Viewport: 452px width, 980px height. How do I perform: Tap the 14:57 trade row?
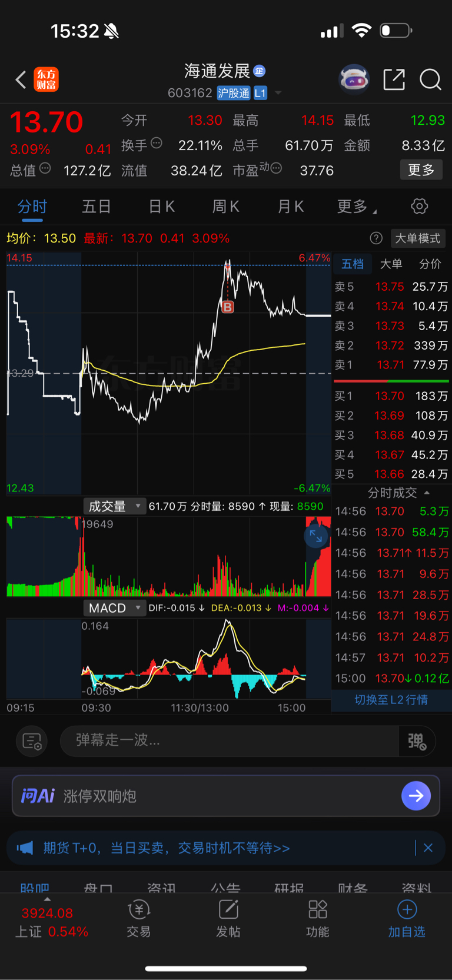(x=393, y=657)
